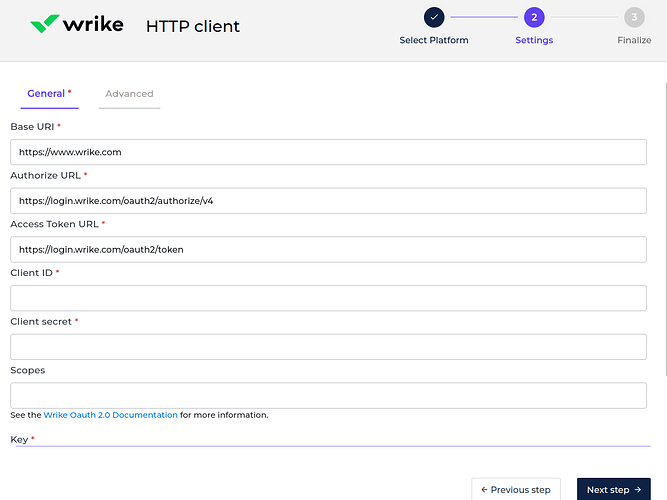Open the Advanced tab
Viewport: 667px width, 500px height.
click(x=129, y=94)
